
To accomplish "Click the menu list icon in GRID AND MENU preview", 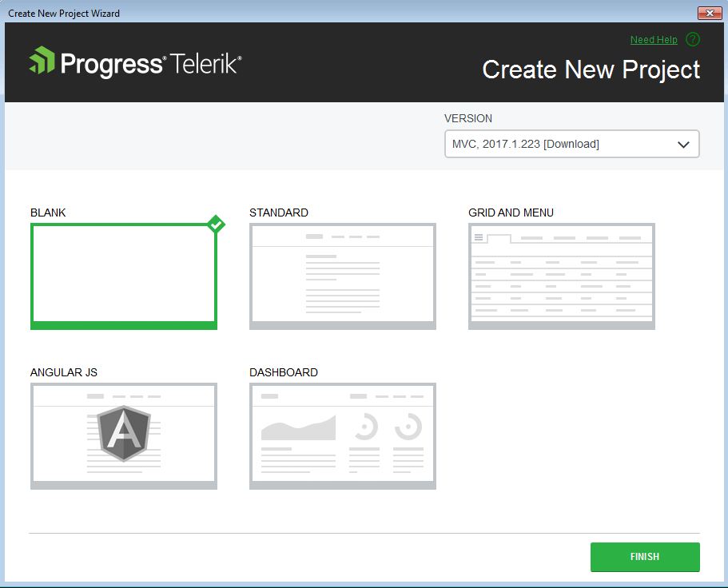I will 479,236.
